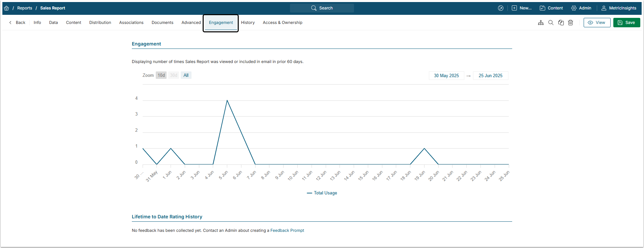Follow the Feedback Prompt link
The image size is (644, 248).
[287, 230]
